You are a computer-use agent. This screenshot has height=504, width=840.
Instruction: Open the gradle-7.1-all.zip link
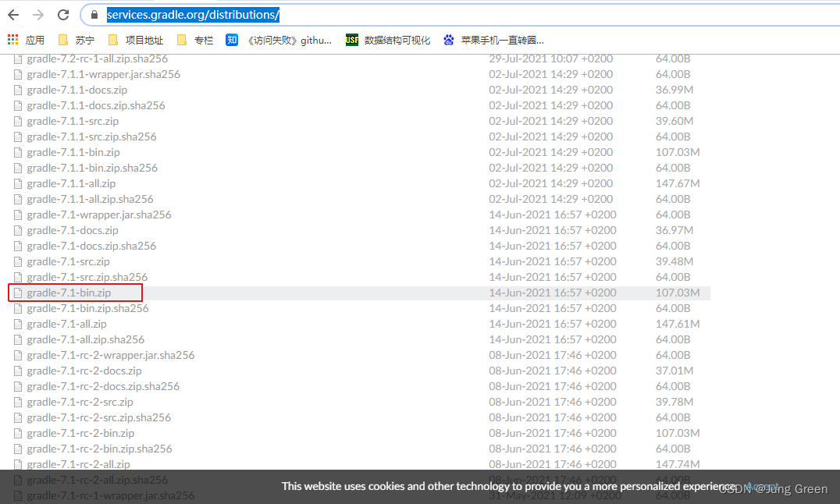tap(66, 324)
